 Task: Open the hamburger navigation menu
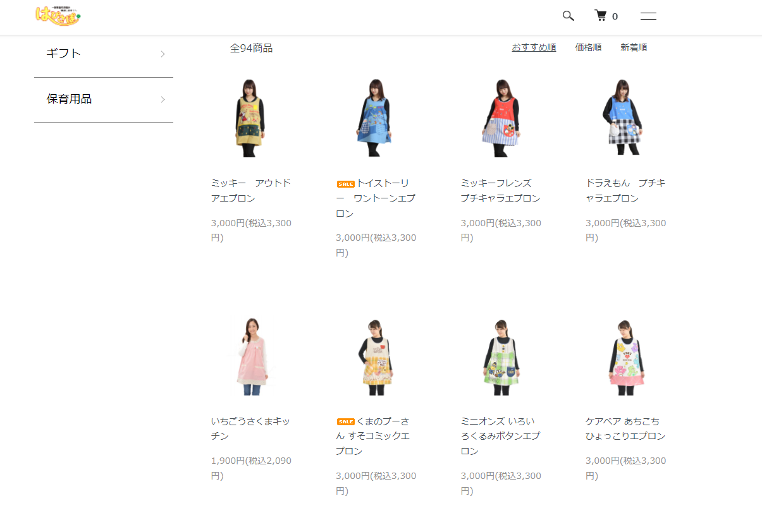click(x=648, y=16)
